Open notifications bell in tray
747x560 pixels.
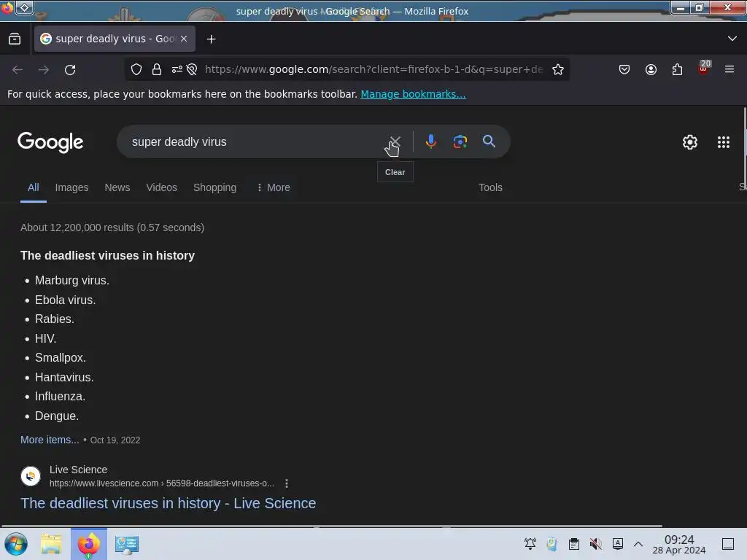530,544
